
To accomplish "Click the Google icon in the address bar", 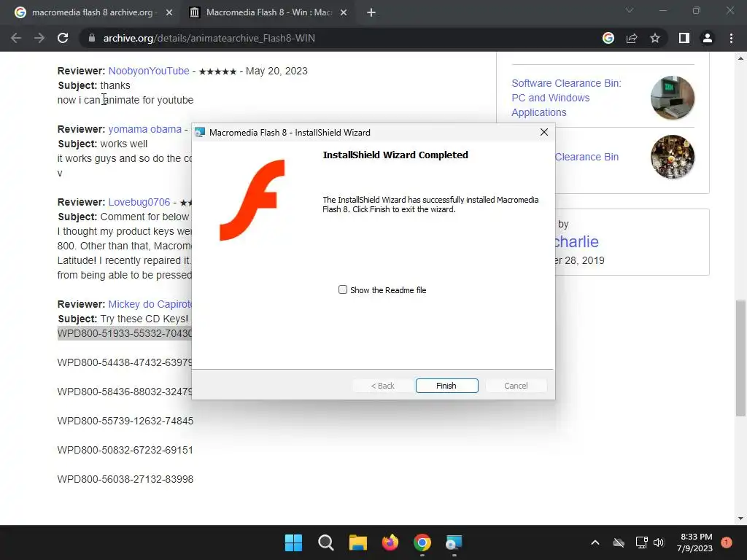I will (608, 38).
